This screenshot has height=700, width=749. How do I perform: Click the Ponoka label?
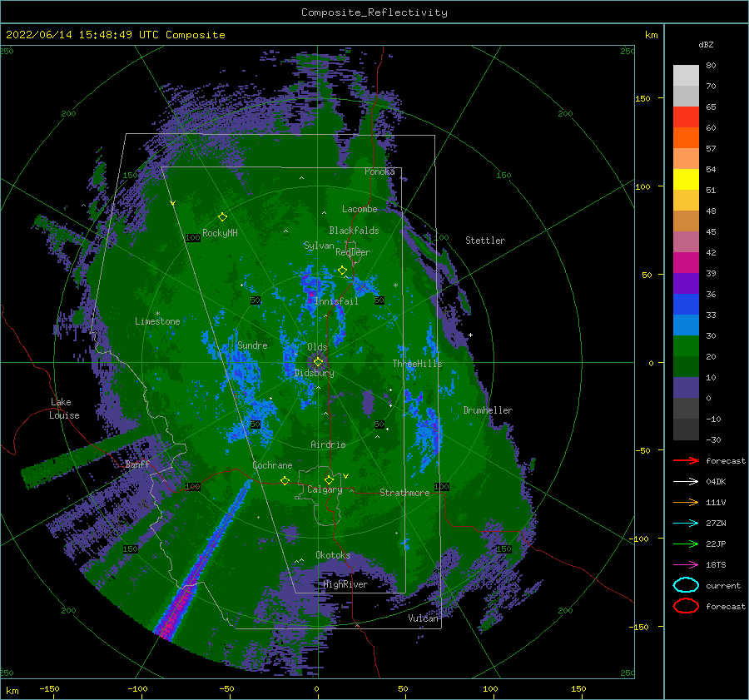(x=379, y=171)
